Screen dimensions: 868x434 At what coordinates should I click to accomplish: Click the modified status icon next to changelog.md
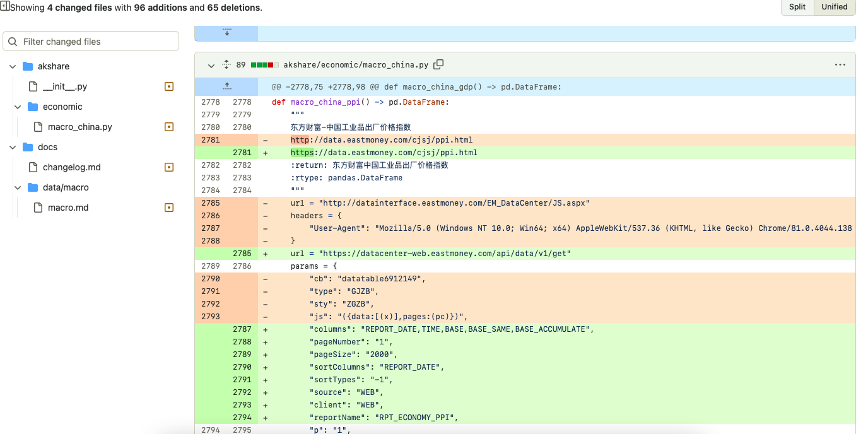pyautogui.click(x=168, y=167)
